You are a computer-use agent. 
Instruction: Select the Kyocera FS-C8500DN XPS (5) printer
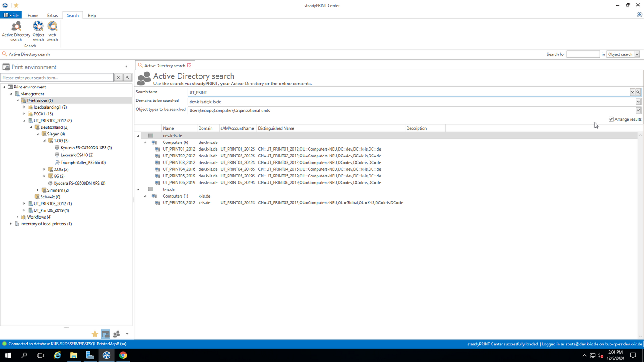point(86,147)
